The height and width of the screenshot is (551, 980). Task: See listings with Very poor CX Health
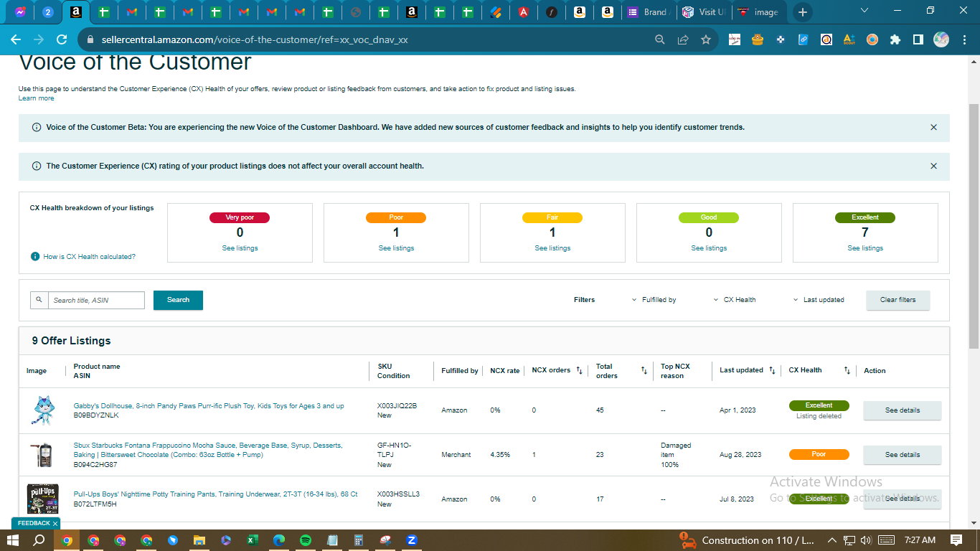pyautogui.click(x=240, y=248)
